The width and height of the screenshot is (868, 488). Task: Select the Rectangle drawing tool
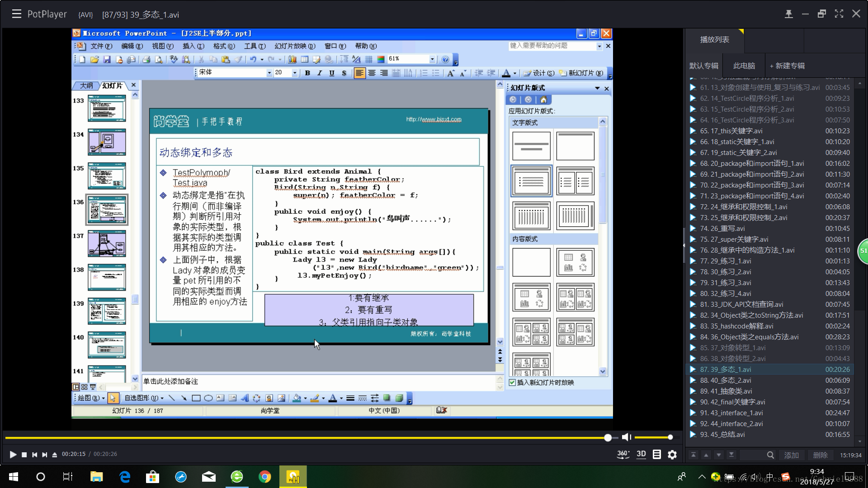pyautogui.click(x=196, y=398)
